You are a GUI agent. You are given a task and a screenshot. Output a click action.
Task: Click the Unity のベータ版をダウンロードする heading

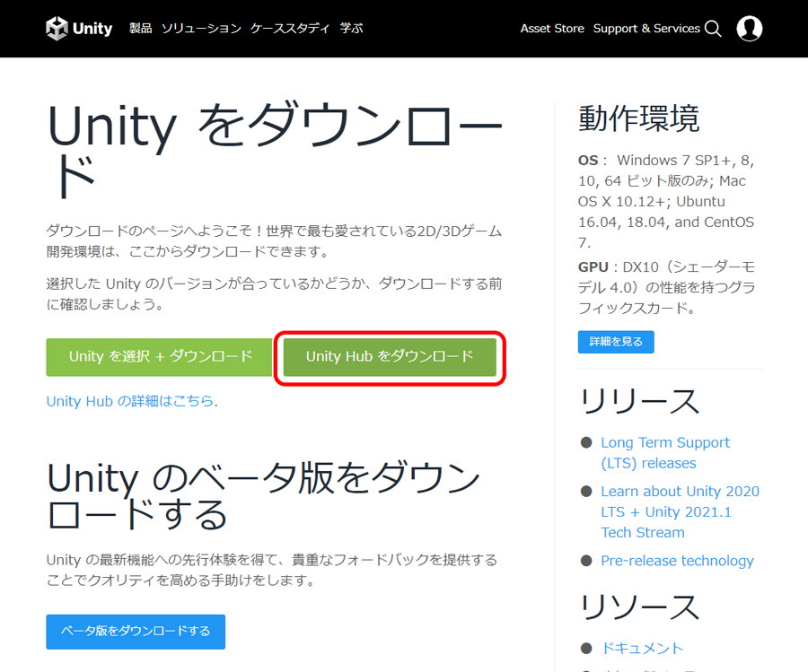click(x=263, y=496)
